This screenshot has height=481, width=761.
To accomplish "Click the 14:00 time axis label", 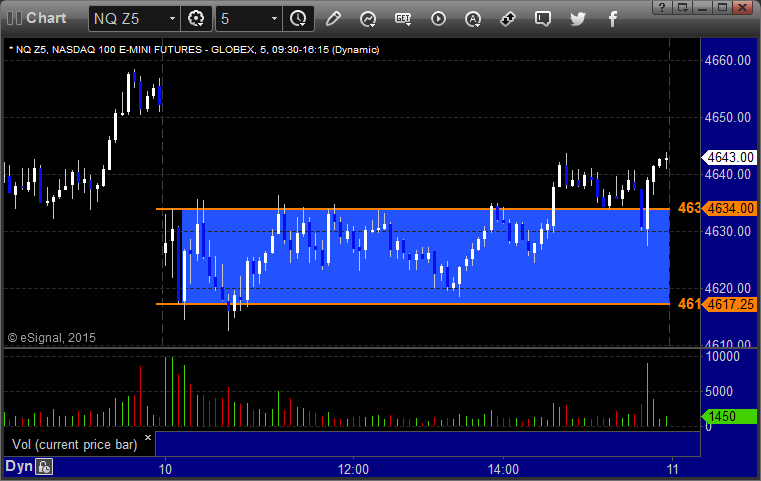I will [503, 469].
